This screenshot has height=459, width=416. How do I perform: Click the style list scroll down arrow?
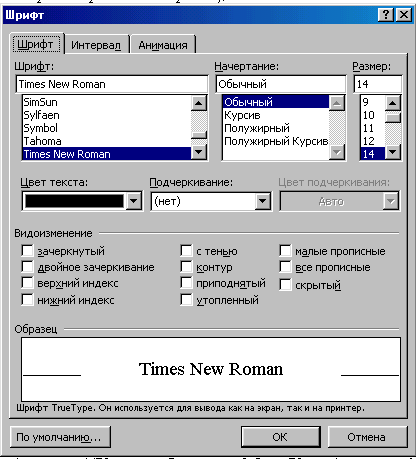point(337,152)
